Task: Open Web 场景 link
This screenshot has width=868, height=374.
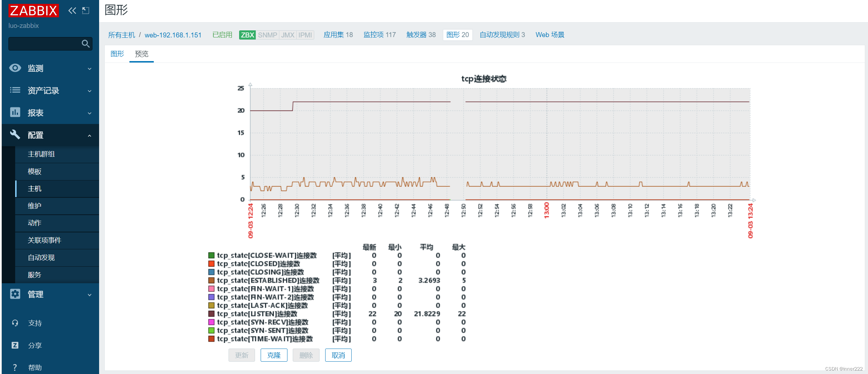Action: click(550, 35)
